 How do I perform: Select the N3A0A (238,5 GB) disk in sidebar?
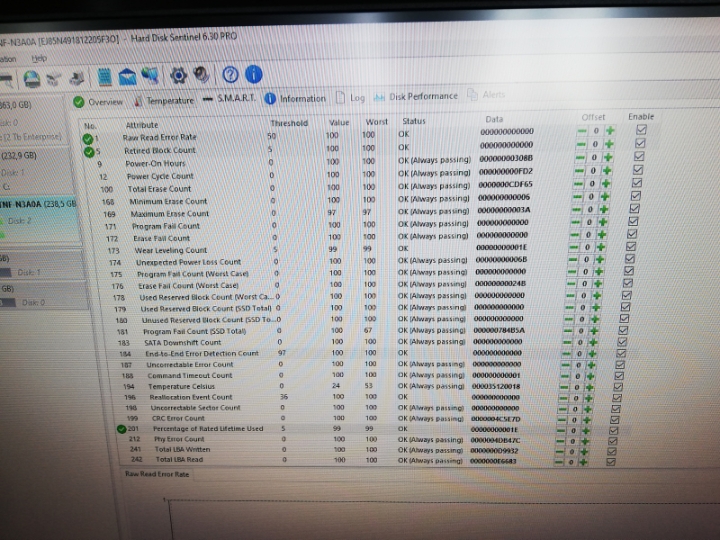tap(39, 219)
